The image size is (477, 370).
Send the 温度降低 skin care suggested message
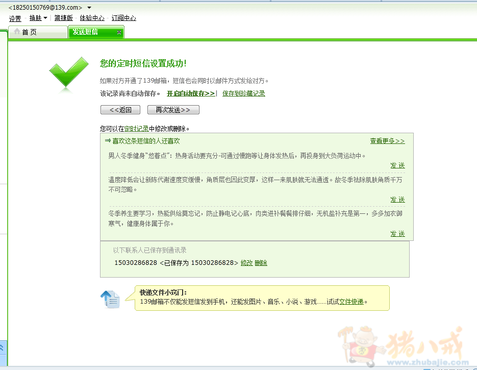398,199
